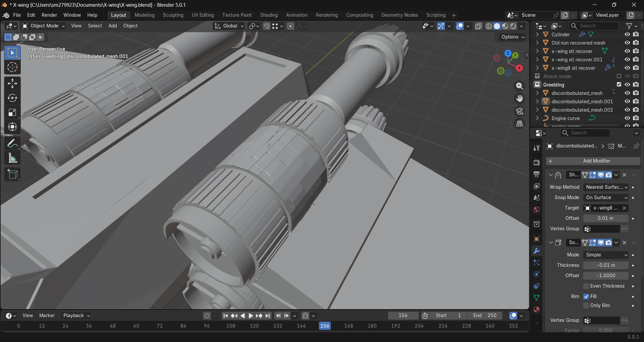This screenshot has height=342, width=644.
Task: Switch to Wireframe viewport shading
Action: (x=489, y=26)
